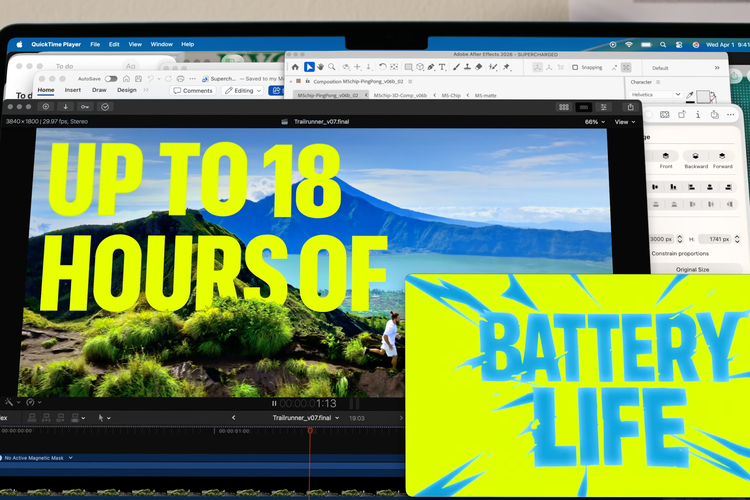The width and height of the screenshot is (750, 500).
Task: Select the Hand tool in After Effects
Action: point(320,67)
